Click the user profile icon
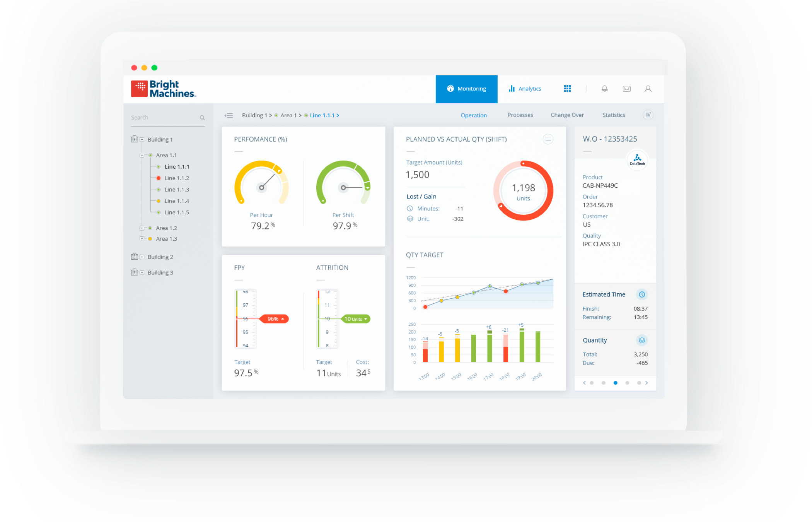 click(648, 89)
